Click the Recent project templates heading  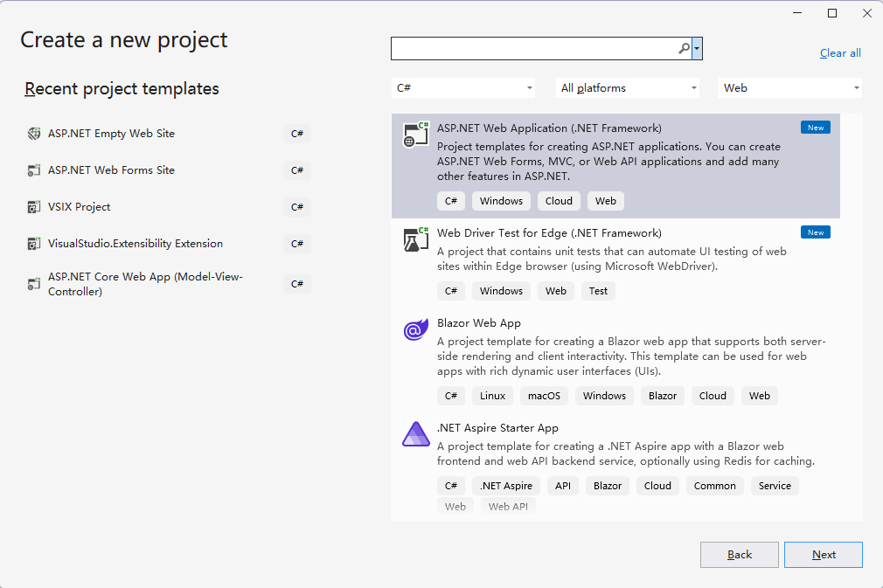coord(122,89)
